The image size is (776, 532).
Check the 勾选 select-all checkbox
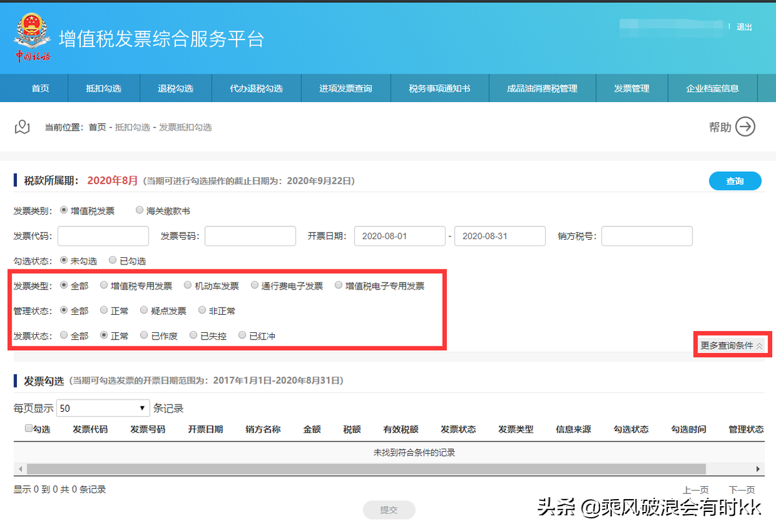[28, 428]
